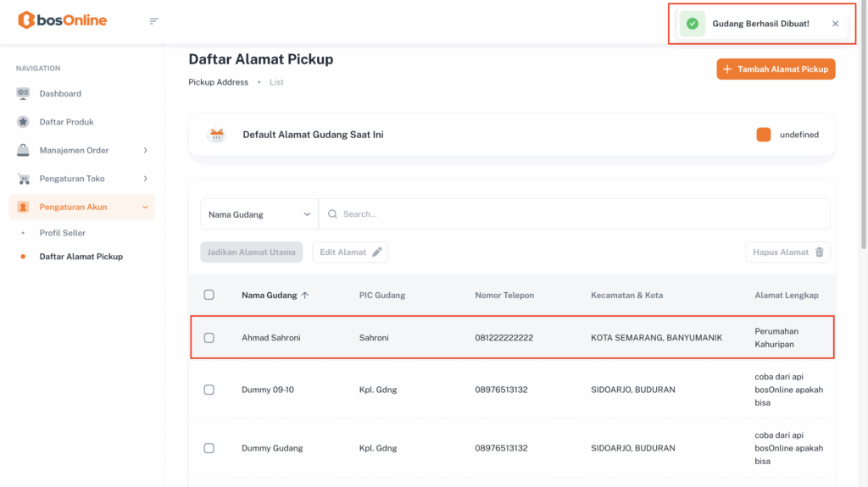Dismiss the Gudang Berhasil Dibuat notification

pyautogui.click(x=835, y=24)
